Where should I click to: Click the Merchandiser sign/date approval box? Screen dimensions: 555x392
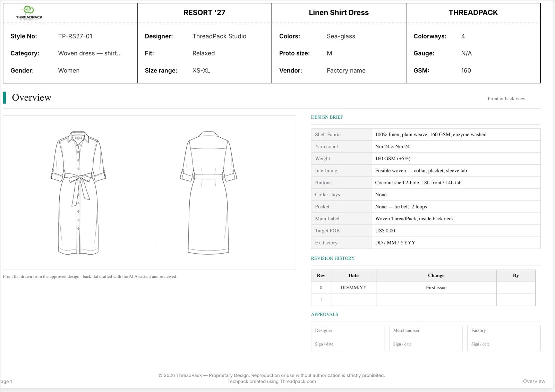[426, 338]
